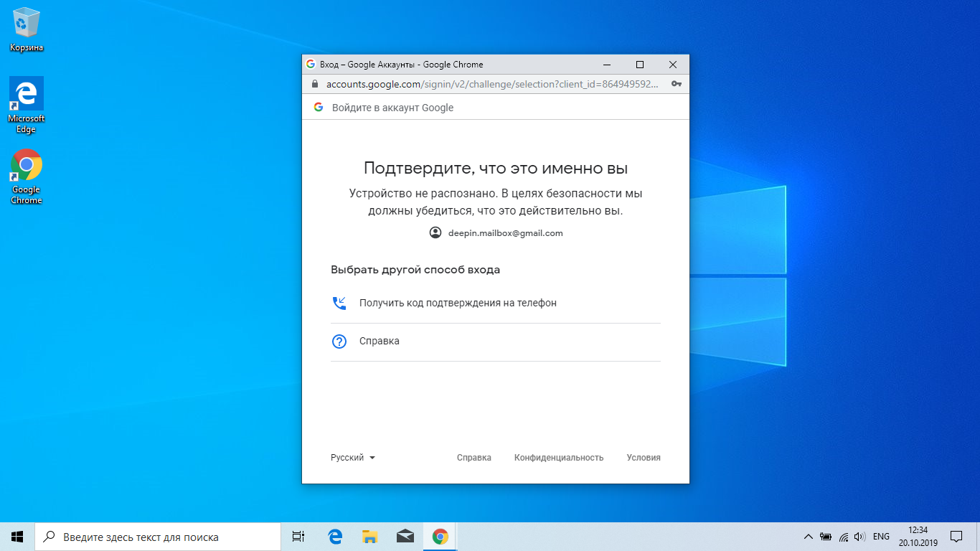Click the phone icon for the verification code
This screenshot has height=551, width=980.
339,303
